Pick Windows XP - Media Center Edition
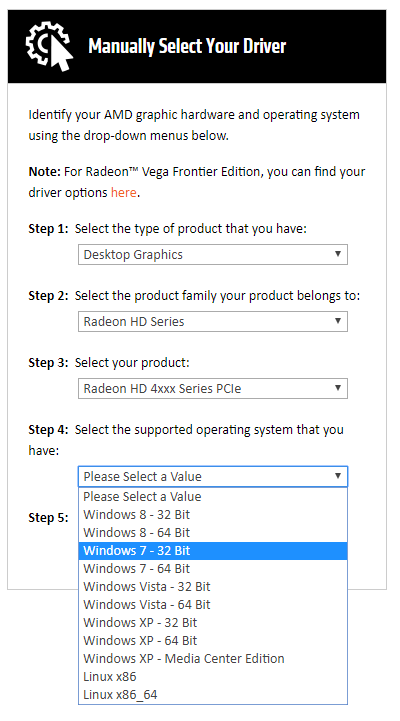 pos(213,658)
